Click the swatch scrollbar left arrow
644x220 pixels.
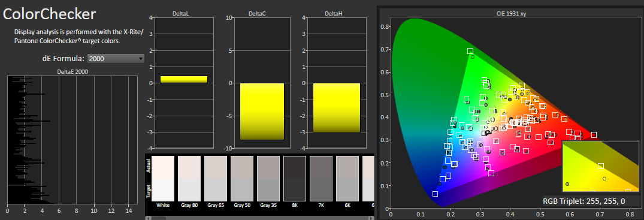[x=148, y=218]
